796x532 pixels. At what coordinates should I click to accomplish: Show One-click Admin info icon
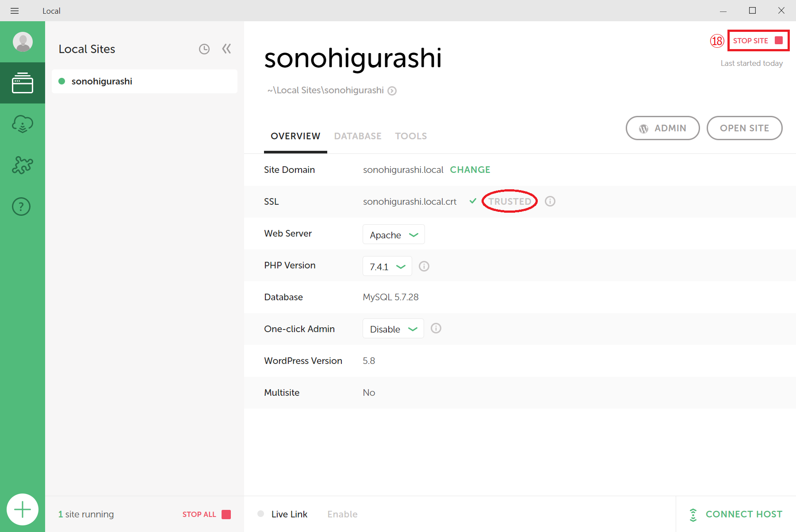pyautogui.click(x=436, y=328)
